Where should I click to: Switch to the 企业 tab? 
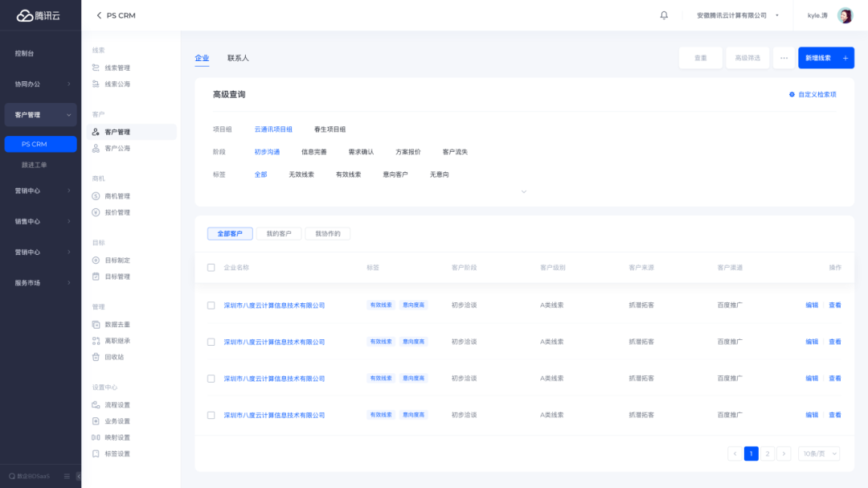click(x=202, y=58)
